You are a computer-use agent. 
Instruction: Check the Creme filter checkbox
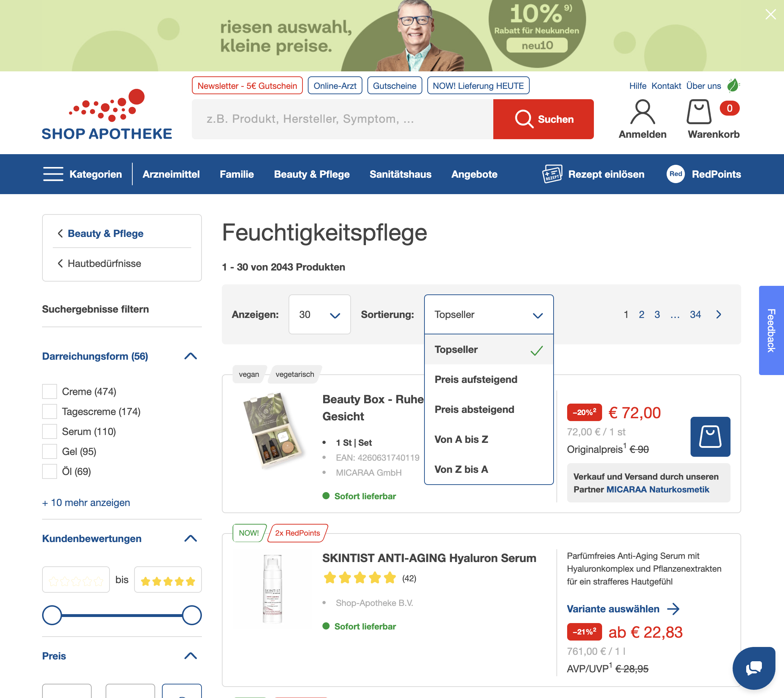[x=50, y=391]
